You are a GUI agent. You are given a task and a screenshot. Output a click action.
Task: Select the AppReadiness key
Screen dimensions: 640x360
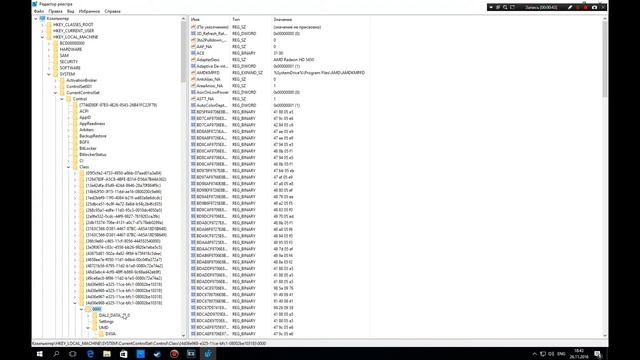[x=92, y=123]
